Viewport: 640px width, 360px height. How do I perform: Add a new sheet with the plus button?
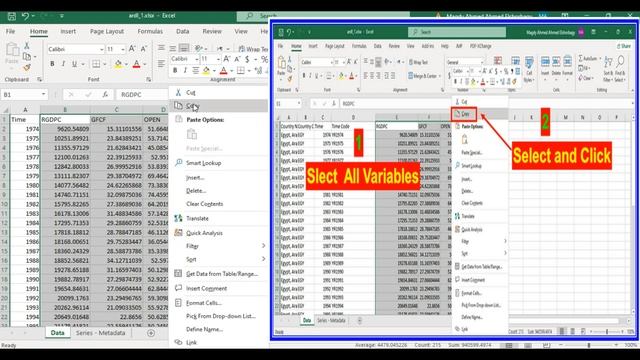pyautogui.click(x=151, y=333)
